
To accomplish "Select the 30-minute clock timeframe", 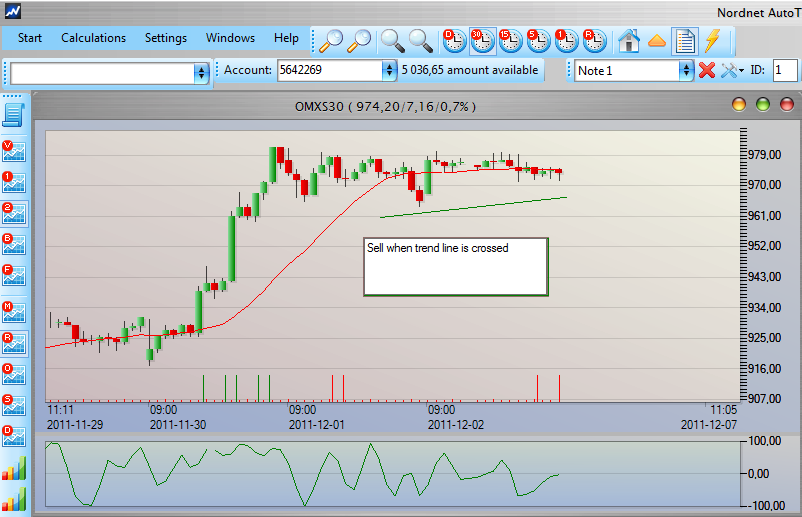I will (x=482, y=40).
